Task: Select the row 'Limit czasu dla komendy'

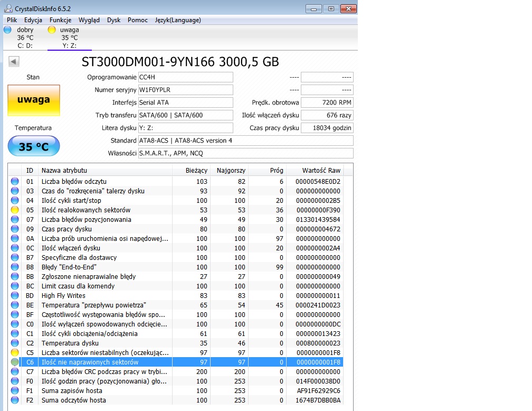Action: point(175,286)
